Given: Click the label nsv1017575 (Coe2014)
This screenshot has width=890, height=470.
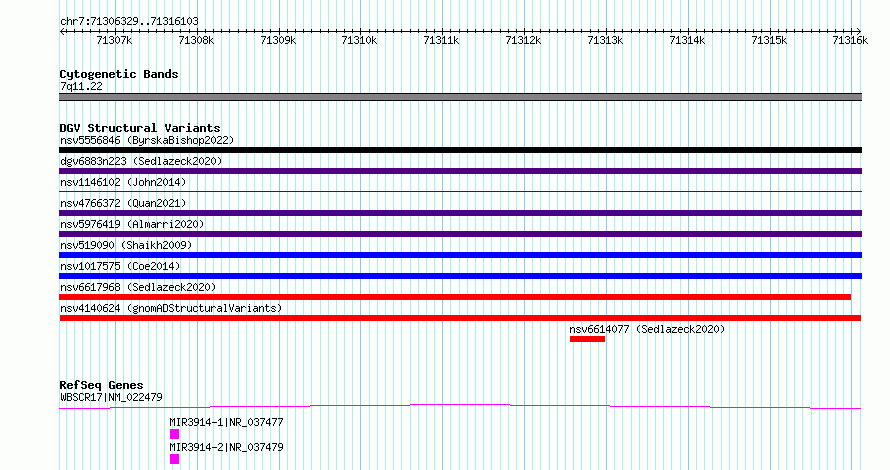Looking at the screenshot, I should [x=120, y=266].
